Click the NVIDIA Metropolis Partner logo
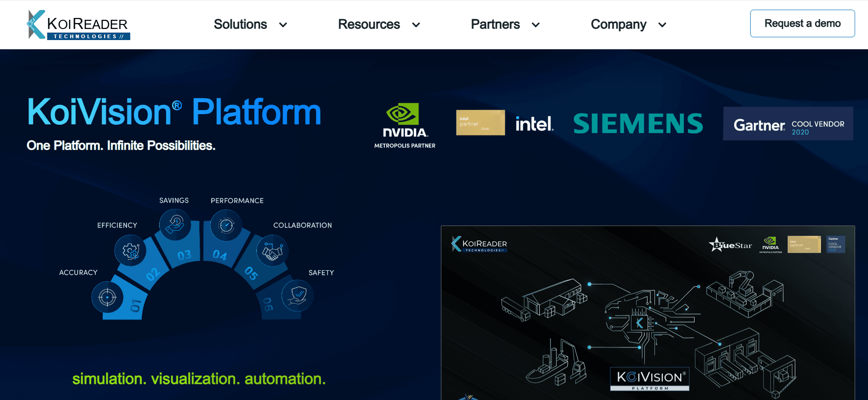Image resolution: width=868 pixels, height=400 pixels. click(405, 125)
